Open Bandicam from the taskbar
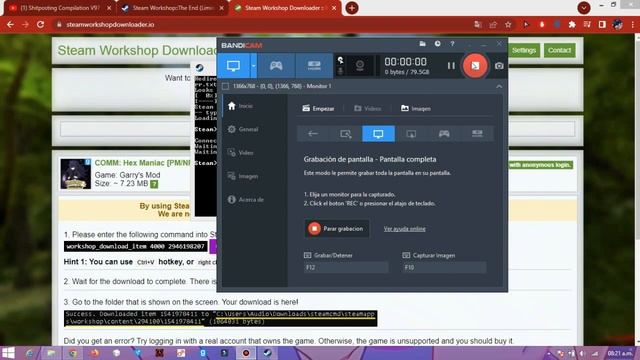The image size is (640, 360). coord(246,353)
